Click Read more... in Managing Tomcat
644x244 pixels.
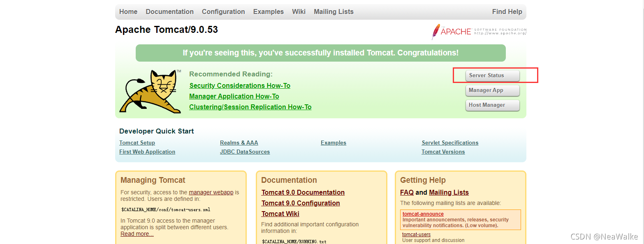coord(137,234)
